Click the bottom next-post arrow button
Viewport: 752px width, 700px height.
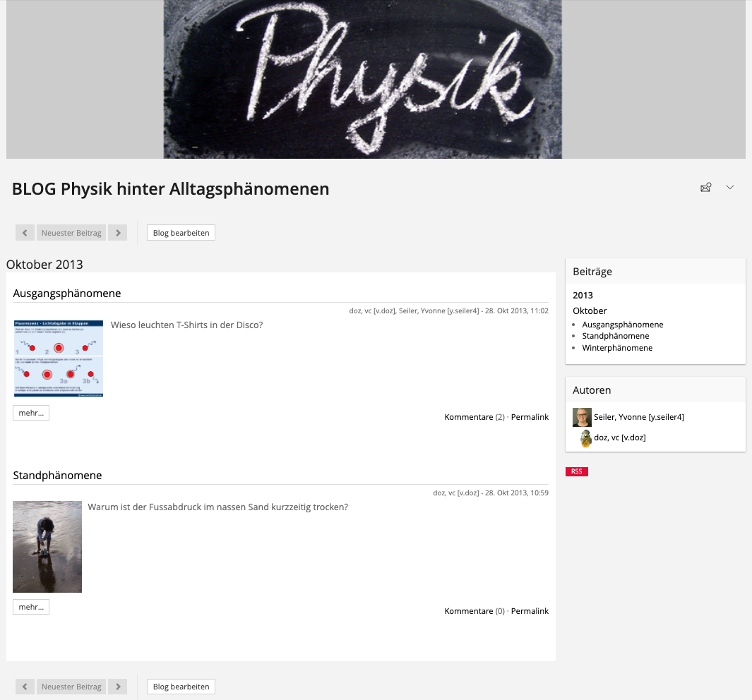pos(118,687)
